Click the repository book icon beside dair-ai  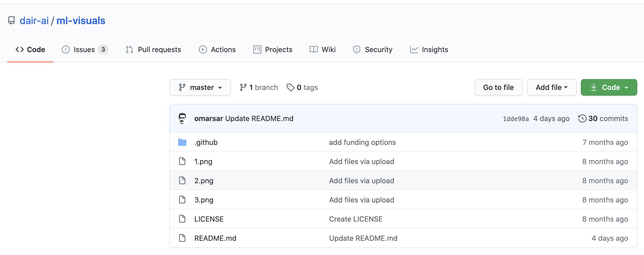click(11, 20)
